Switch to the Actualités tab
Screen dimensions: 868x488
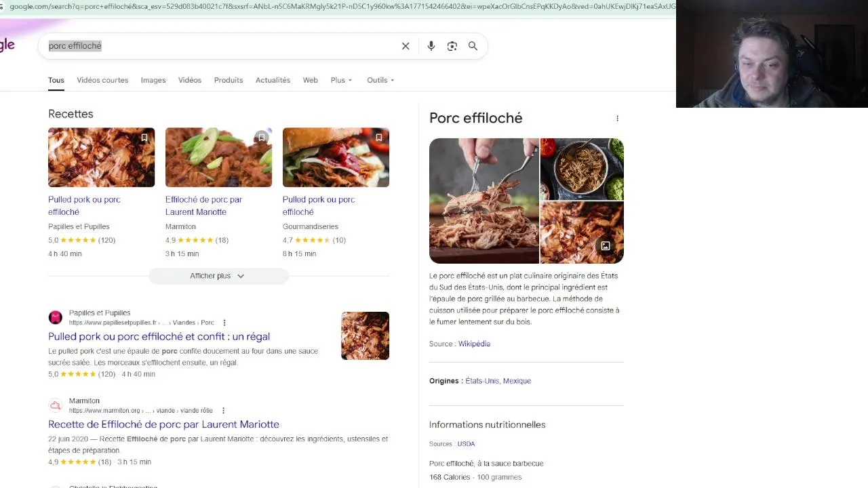click(273, 80)
